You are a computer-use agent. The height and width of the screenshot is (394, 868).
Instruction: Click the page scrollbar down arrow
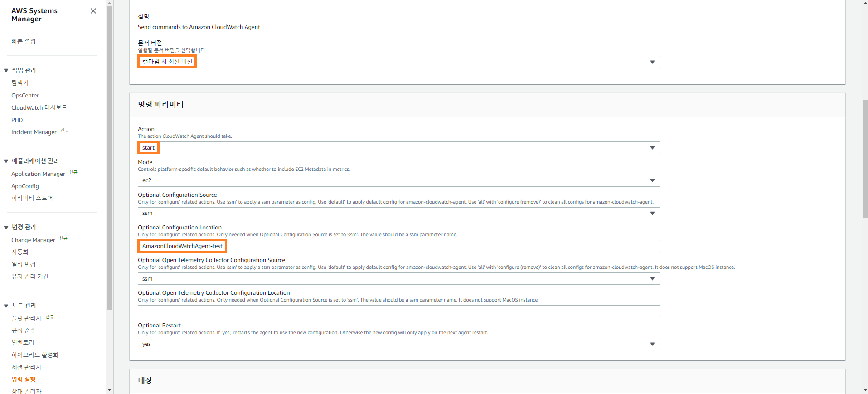tap(865, 390)
